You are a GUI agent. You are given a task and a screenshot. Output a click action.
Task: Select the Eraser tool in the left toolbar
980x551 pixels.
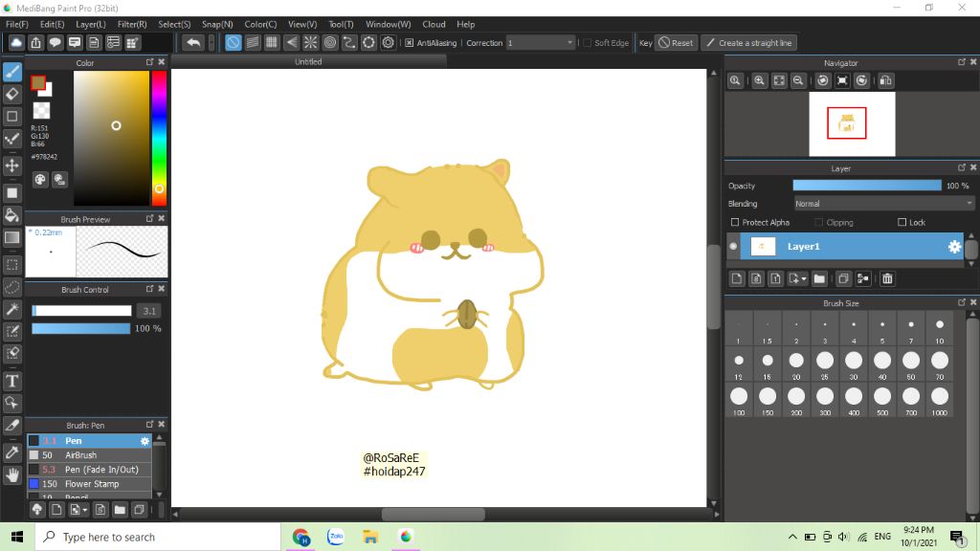tap(12, 94)
